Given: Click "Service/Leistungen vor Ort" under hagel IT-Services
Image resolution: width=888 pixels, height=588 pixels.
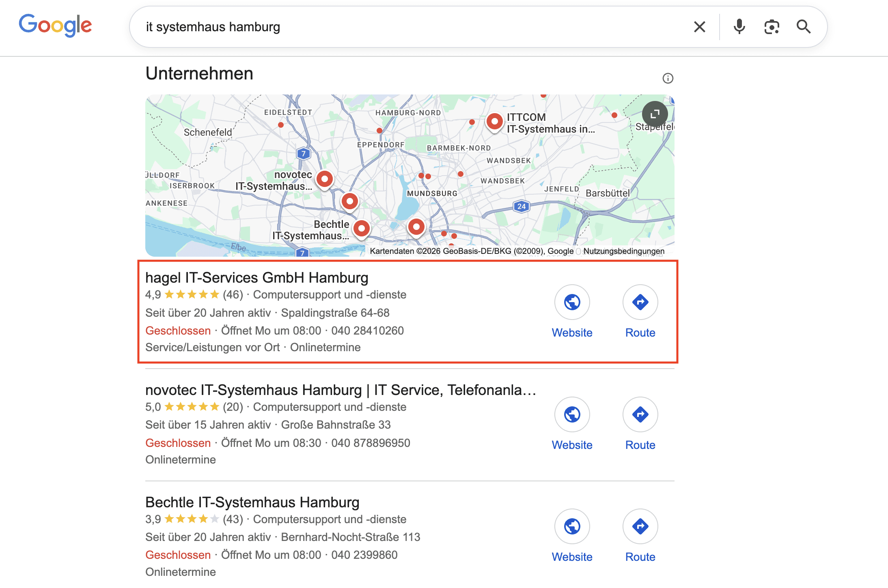Looking at the screenshot, I should click(213, 348).
